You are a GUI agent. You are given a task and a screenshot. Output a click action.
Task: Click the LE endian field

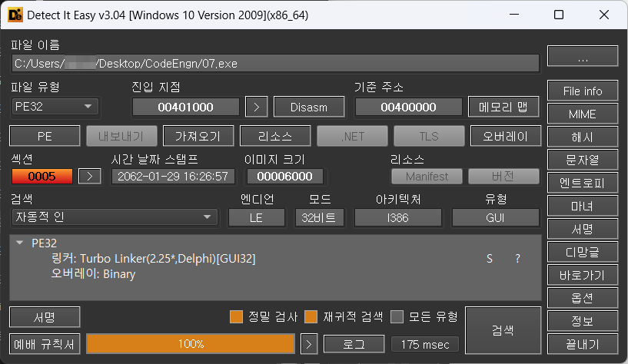256,218
